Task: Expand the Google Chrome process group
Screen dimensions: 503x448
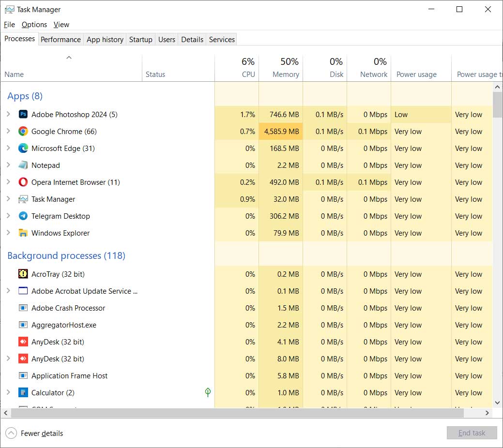Action: tap(8, 131)
